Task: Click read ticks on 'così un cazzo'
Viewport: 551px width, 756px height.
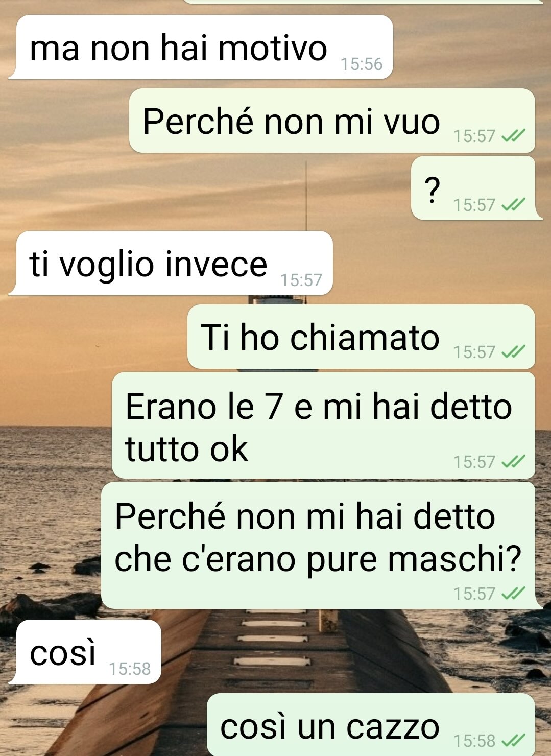Action: click(513, 740)
